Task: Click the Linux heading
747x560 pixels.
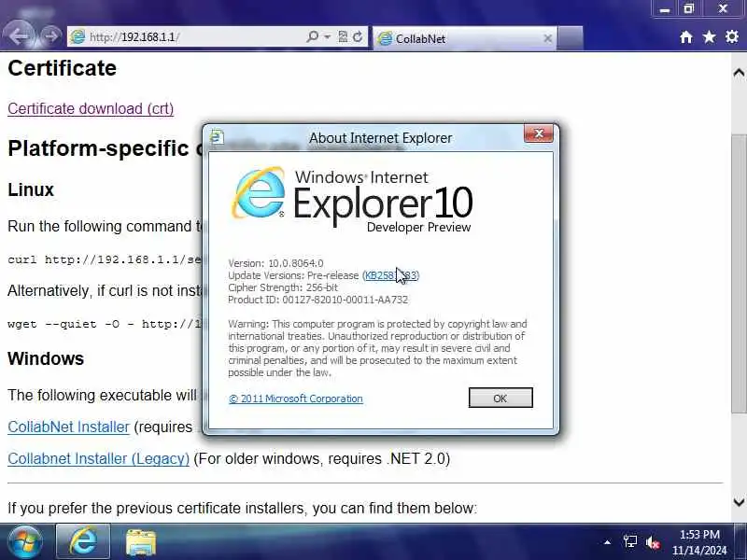Action: click(31, 190)
